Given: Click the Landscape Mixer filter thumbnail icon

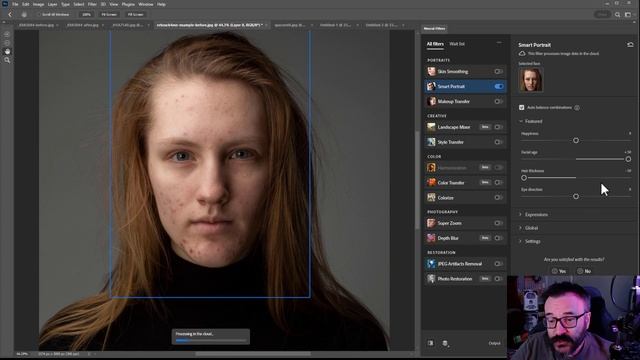Looking at the screenshot, I should pos(431,127).
